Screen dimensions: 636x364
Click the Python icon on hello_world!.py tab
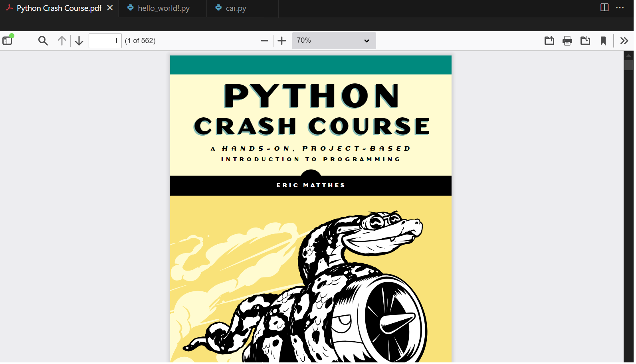[x=130, y=8]
